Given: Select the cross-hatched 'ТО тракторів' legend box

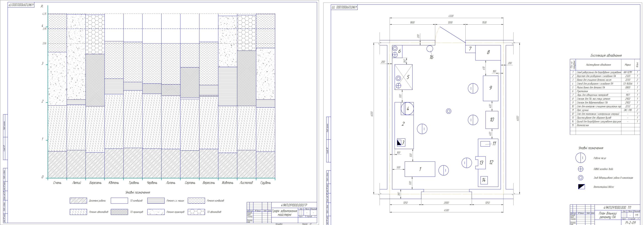Looking at the screenshot, I should (x=119, y=212).
